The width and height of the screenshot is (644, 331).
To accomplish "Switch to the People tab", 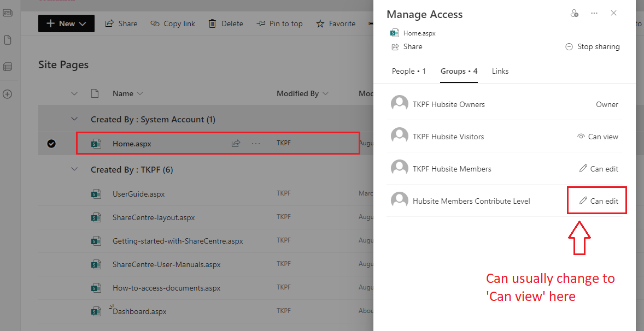I will (x=408, y=71).
